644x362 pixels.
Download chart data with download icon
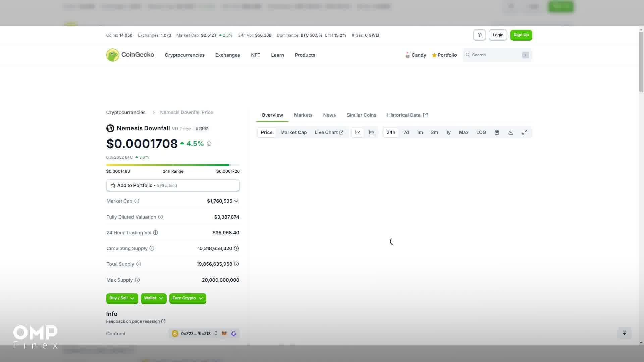click(511, 132)
